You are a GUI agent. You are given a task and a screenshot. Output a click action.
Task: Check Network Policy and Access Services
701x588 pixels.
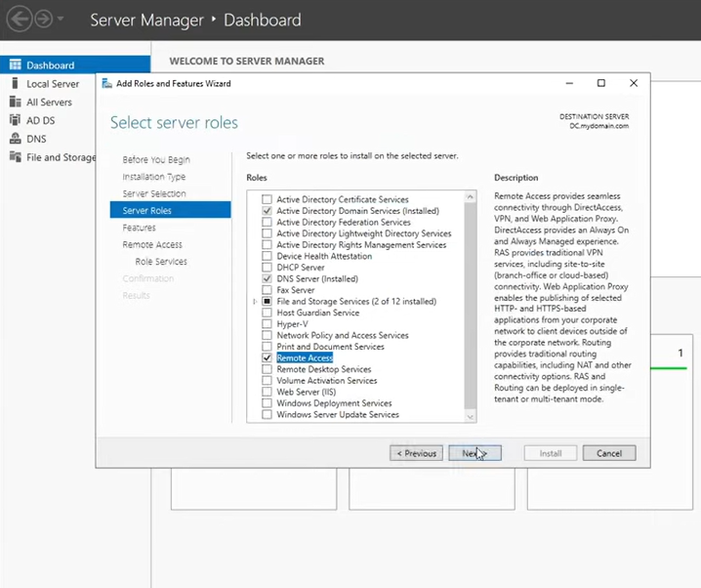click(x=267, y=335)
